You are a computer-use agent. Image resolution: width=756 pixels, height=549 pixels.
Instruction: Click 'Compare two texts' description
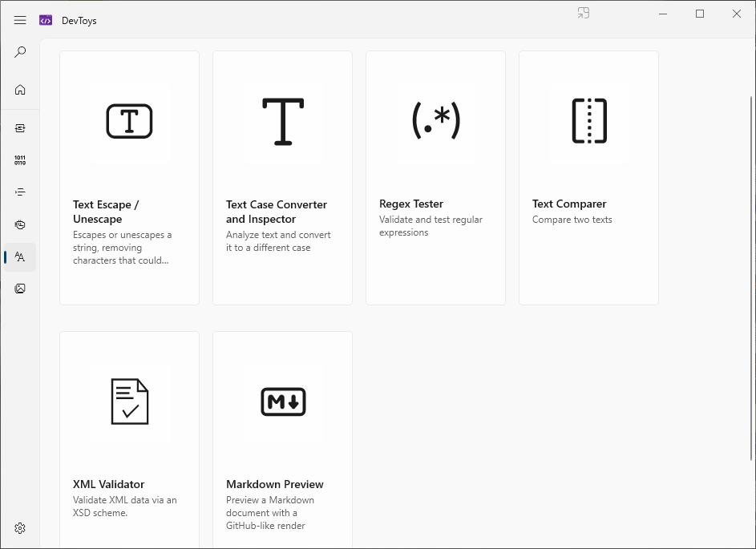[x=572, y=220]
